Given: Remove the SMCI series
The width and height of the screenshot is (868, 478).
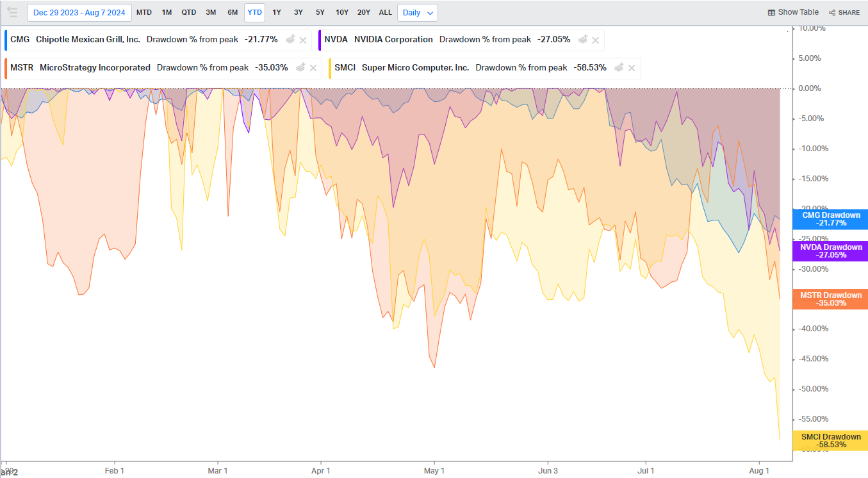Looking at the screenshot, I should [632, 69].
